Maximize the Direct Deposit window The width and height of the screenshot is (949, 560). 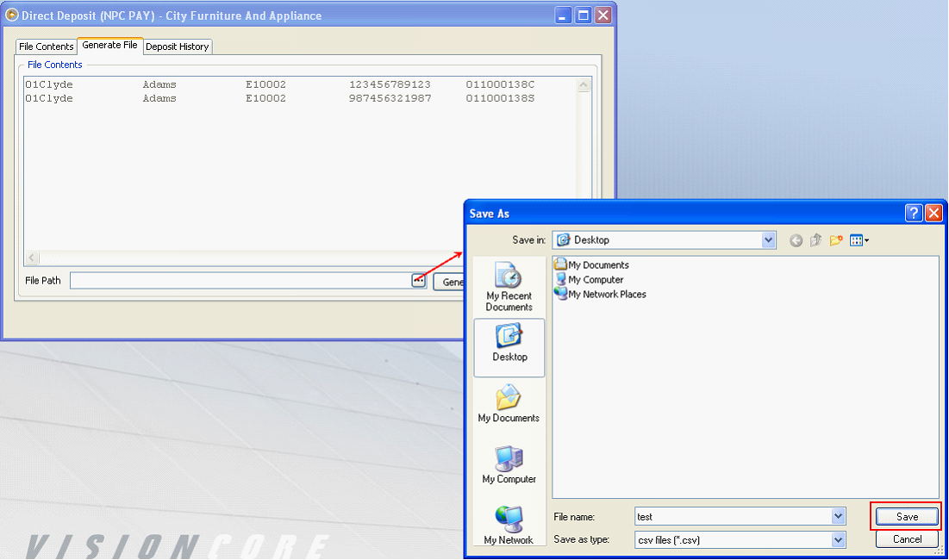(x=583, y=16)
